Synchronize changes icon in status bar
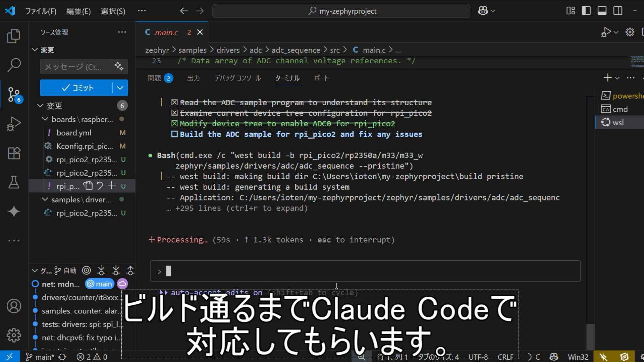Viewport: 644px width, 362px height. pyautogui.click(x=62, y=357)
